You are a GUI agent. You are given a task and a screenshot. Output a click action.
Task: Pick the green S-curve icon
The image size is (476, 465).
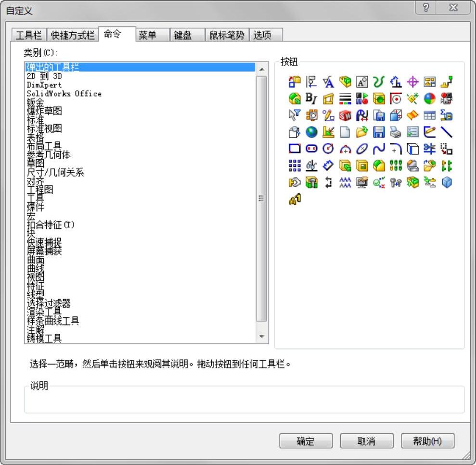point(379,82)
